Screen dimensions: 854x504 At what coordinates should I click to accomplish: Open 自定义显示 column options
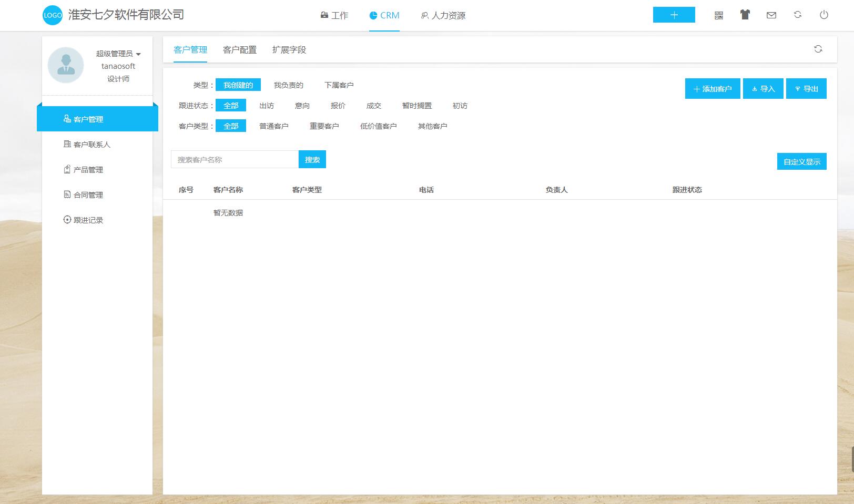(x=801, y=162)
